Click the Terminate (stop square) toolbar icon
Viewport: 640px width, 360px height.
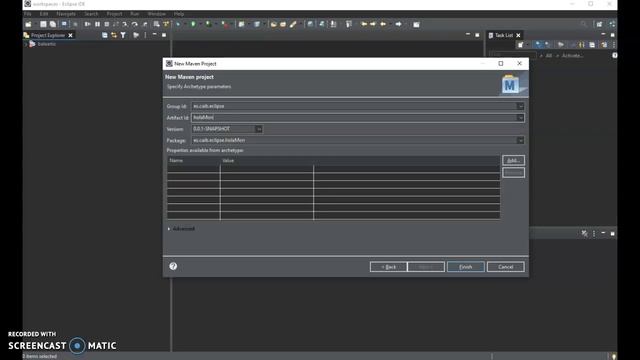107,24
